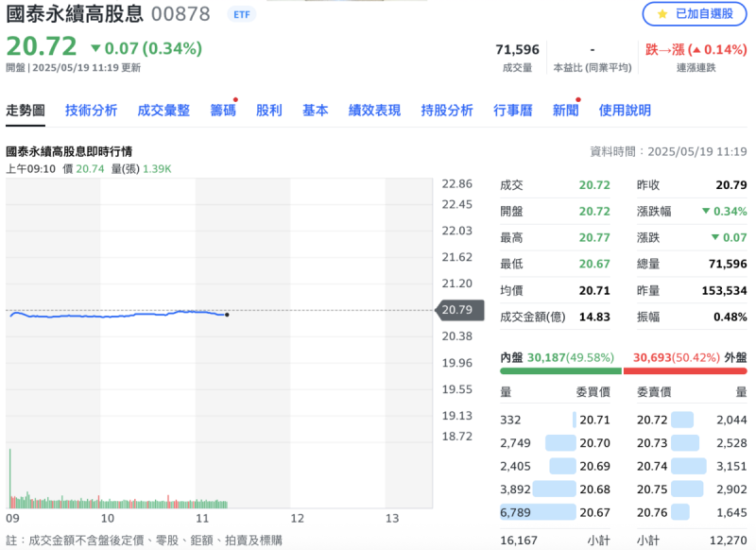Switch to the 成交彙整 tab

[x=163, y=111]
